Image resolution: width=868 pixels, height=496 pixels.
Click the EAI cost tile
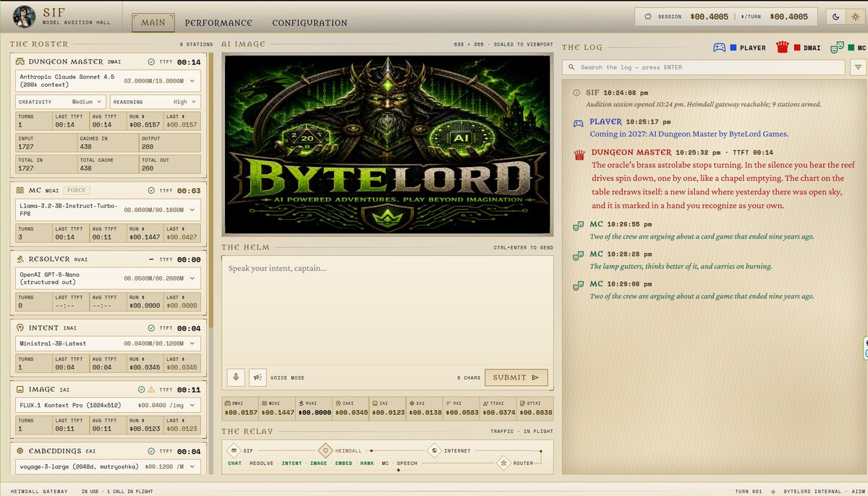[x=425, y=408]
